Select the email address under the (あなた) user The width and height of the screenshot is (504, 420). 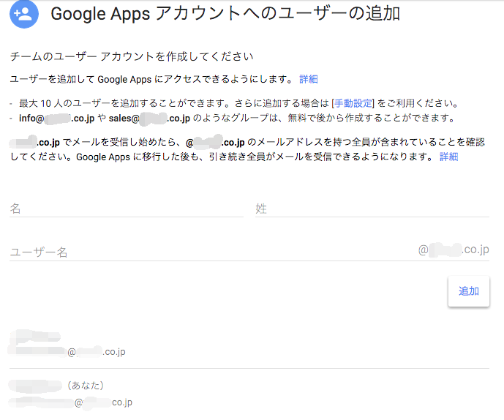[x=70, y=402]
